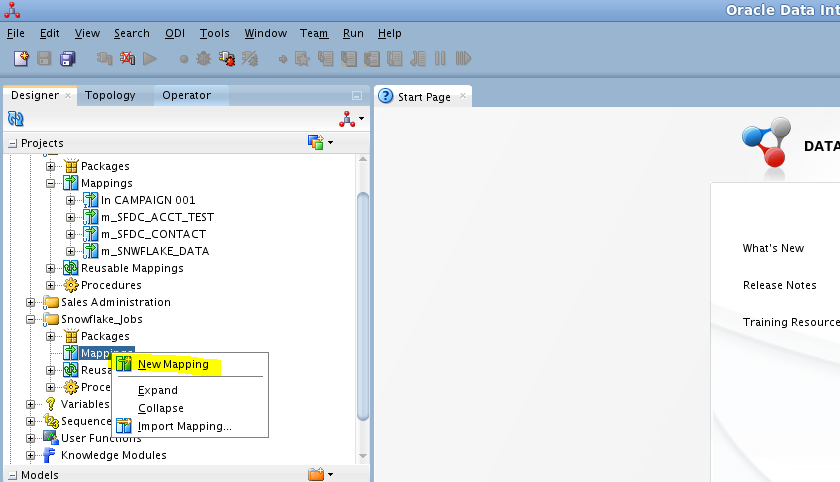Image resolution: width=840 pixels, height=482 pixels.
Task: Click the m_SFDC_ACCT_TEST mapping icon
Action: [91, 217]
